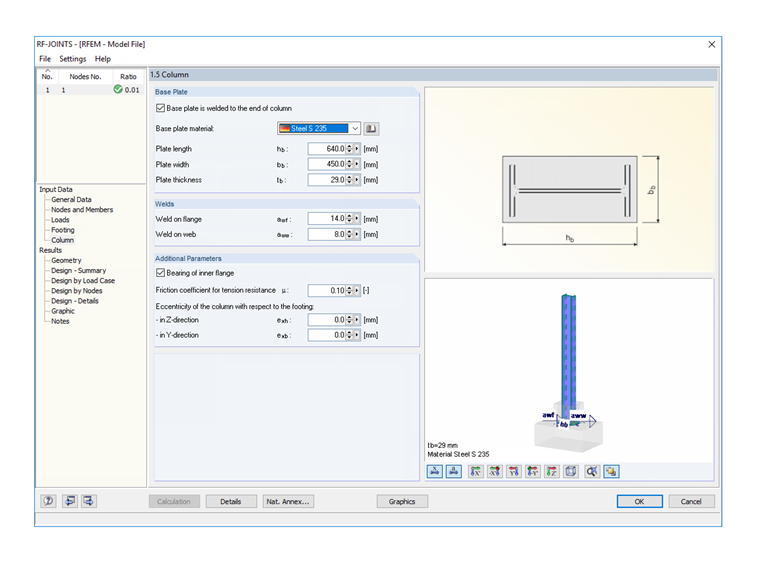Adjust Plate thickness spinner arrows
The width and height of the screenshot is (760, 570).
349,180
